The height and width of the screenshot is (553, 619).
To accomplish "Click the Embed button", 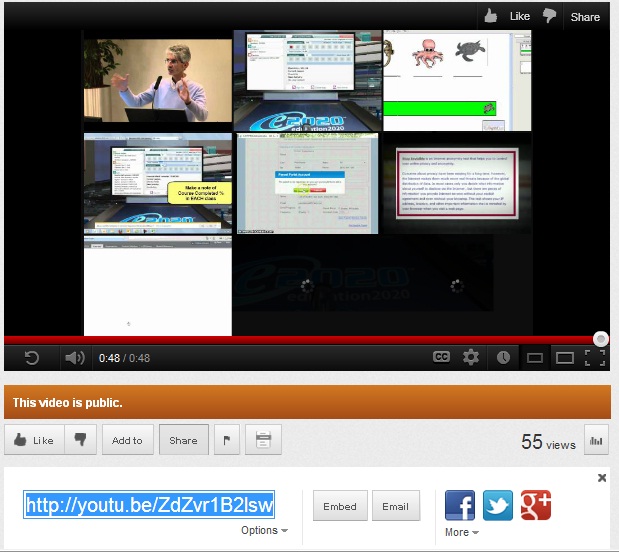I will coord(340,506).
